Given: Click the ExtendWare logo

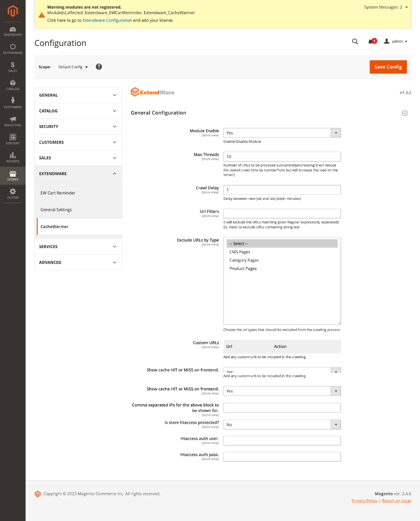Looking at the screenshot, I should pyautogui.click(x=153, y=92).
